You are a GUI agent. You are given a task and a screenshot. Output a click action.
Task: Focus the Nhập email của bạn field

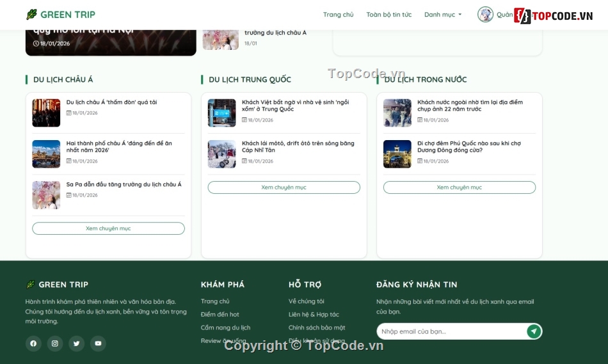(452, 331)
